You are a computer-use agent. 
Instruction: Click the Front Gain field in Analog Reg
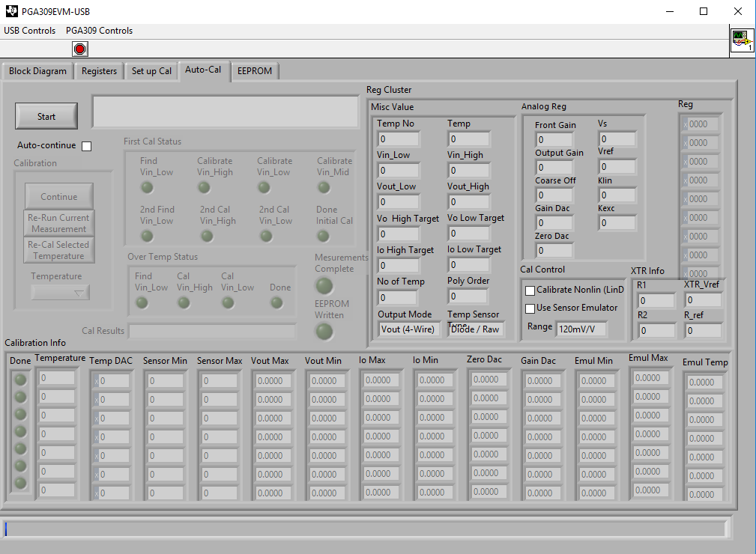pos(554,140)
